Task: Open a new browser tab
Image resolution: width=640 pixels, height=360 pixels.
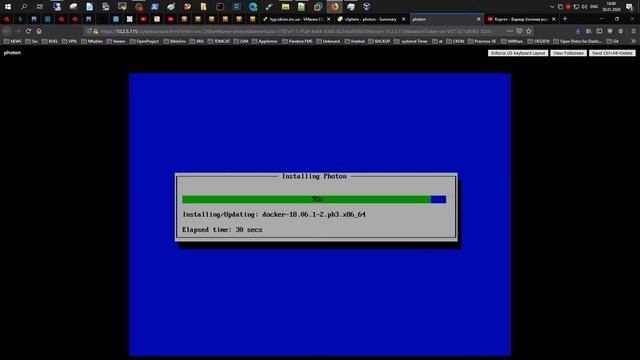Action: click(x=565, y=19)
